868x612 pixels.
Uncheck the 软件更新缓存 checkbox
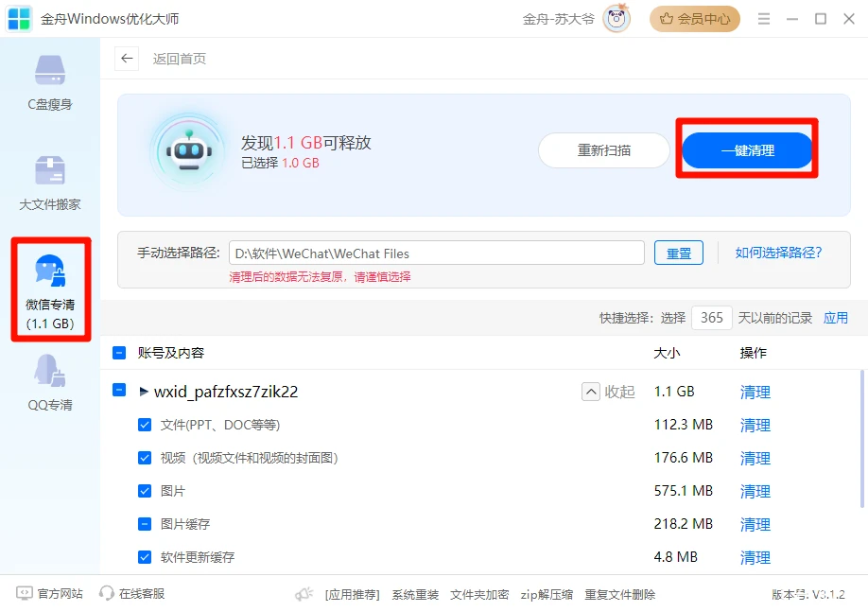click(145, 557)
